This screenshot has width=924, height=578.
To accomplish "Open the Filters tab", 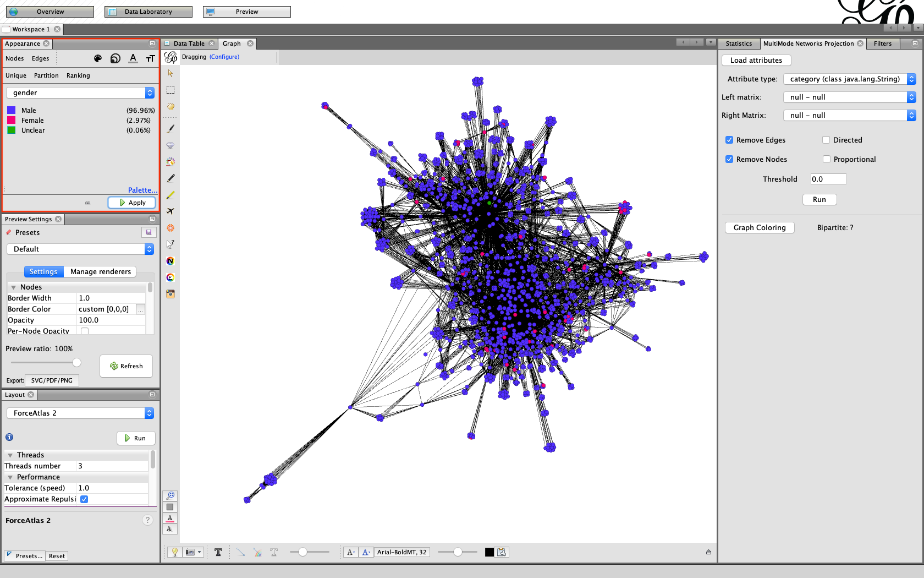I will (x=882, y=43).
